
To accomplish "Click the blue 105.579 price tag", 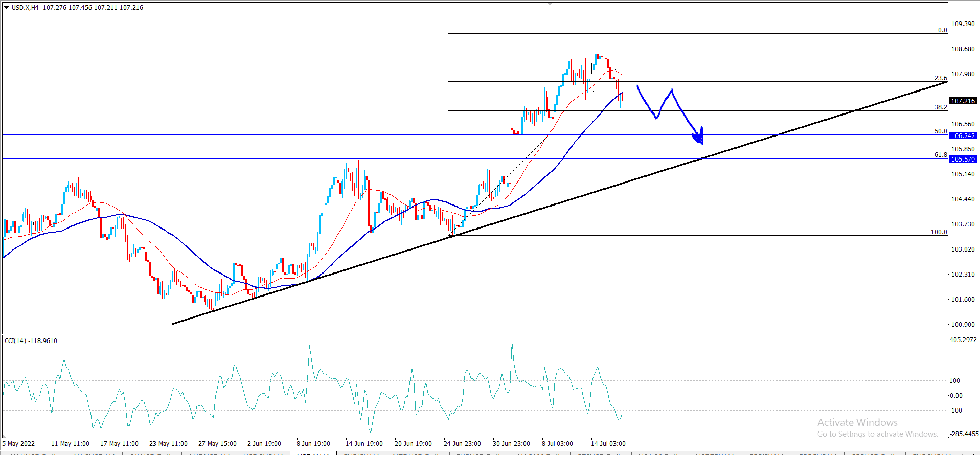I will 963,160.
